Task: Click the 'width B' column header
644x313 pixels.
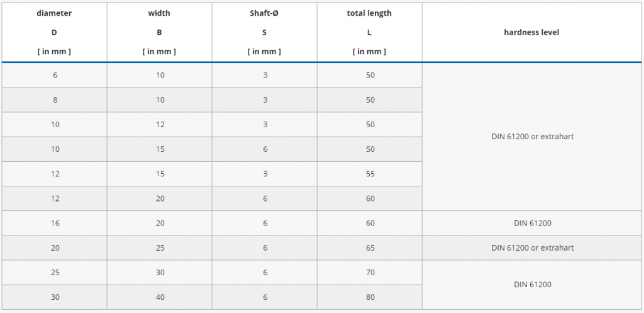Action: click(159, 32)
